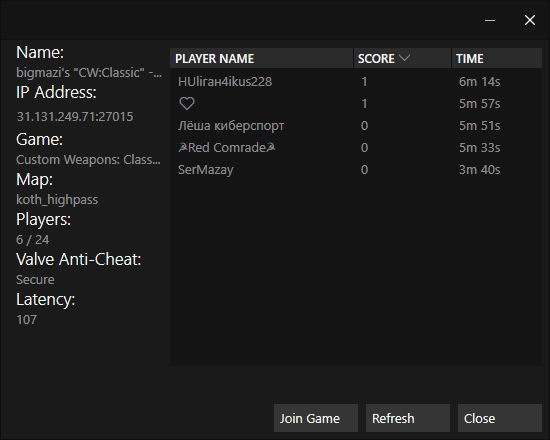Minimize the server info window
The height and width of the screenshot is (440, 550).
[490, 20]
